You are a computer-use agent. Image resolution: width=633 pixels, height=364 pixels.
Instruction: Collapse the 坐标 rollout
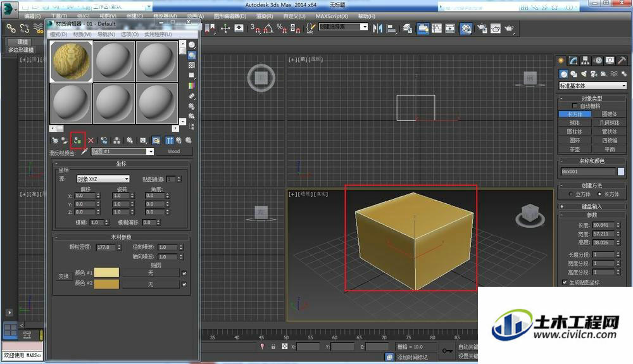point(121,163)
